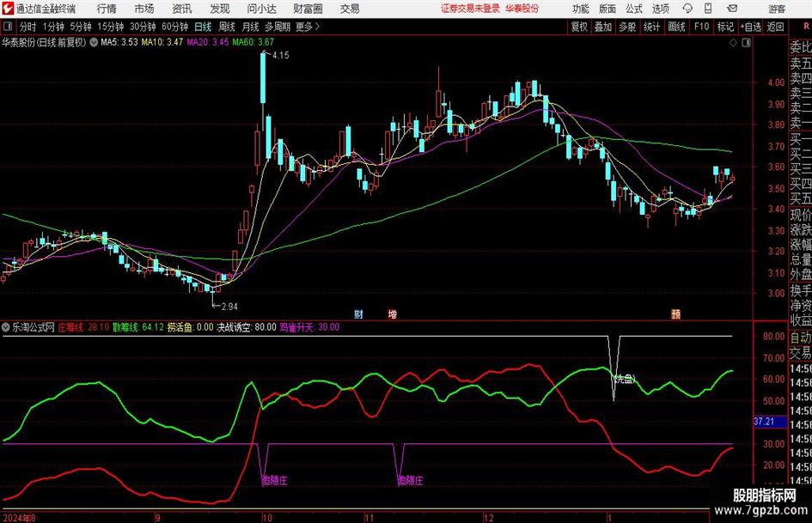Click the MA5 3.53 label
The height and width of the screenshot is (523, 812).
tap(119, 42)
